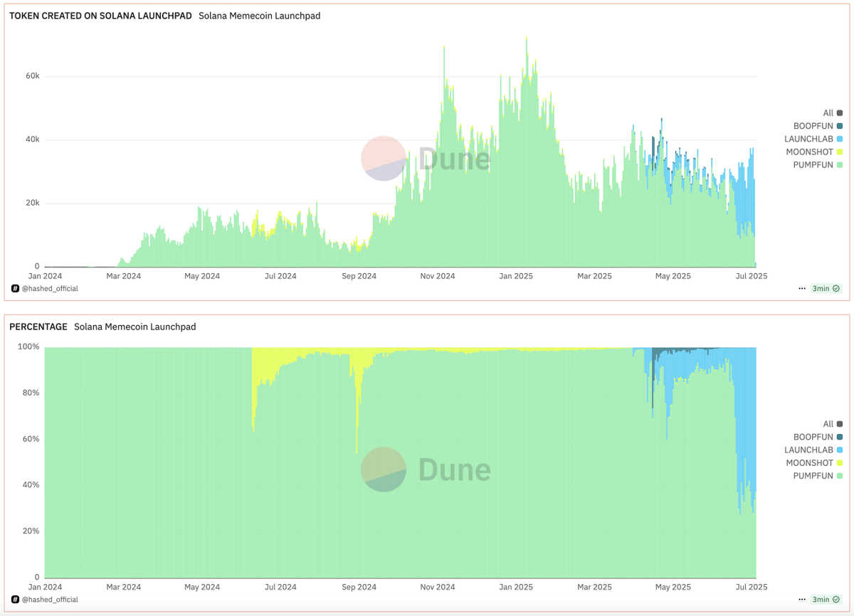Screen dimensions: 854x616
Task: Toggle BOOPFUN series in percentage chart legend
Action: (818, 437)
